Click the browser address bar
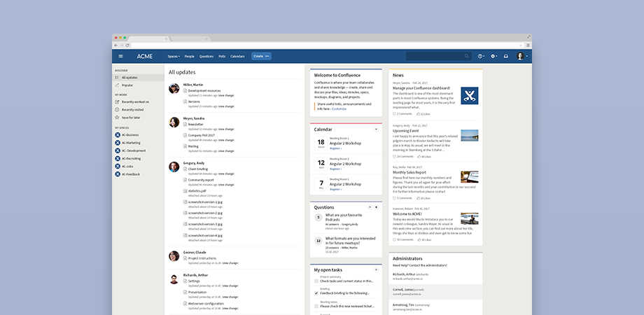644x315 pixels. click(327, 45)
